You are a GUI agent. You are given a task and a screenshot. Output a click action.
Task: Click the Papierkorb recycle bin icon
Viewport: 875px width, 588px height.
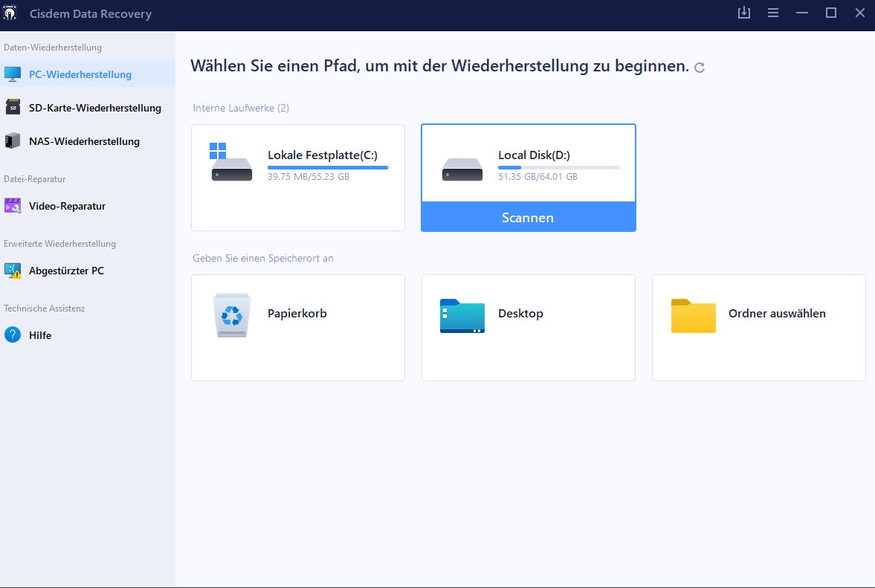[232, 315]
